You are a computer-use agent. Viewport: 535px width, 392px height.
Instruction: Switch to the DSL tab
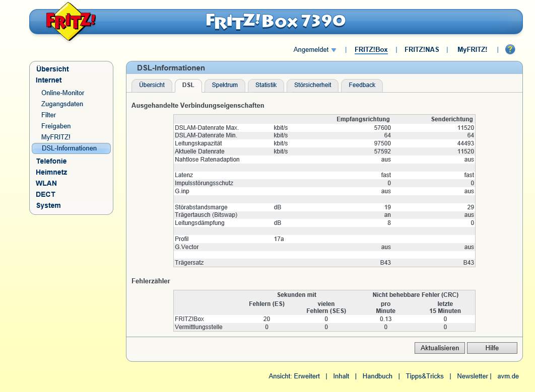pos(188,85)
